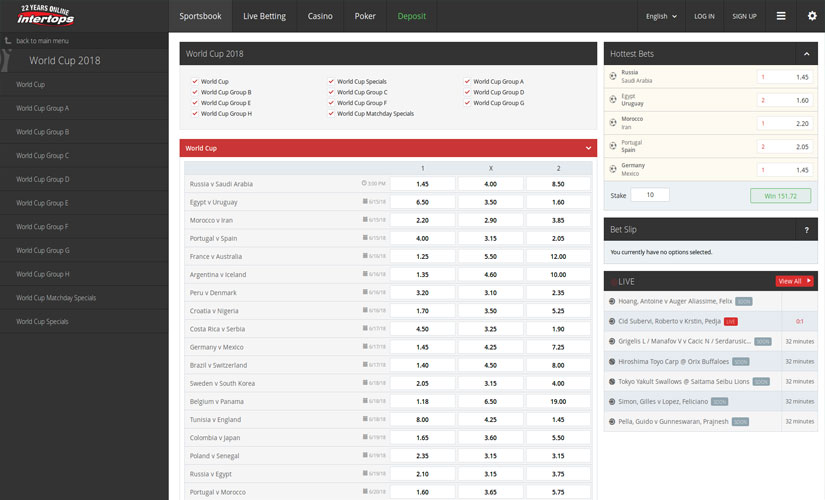The height and width of the screenshot is (500, 825).
Task: Uncheck World Cup Group A checkbox
Action: pyautogui.click(x=467, y=82)
